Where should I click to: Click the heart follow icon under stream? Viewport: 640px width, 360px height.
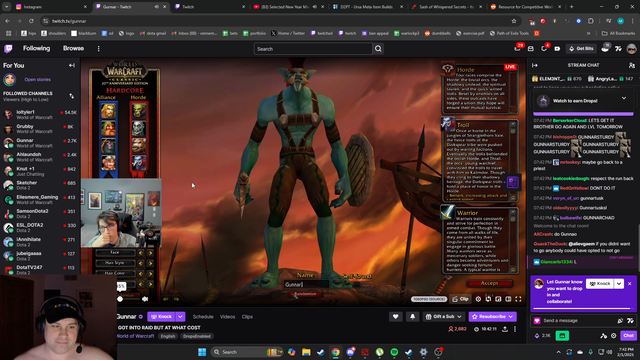click(x=396, y=316)
